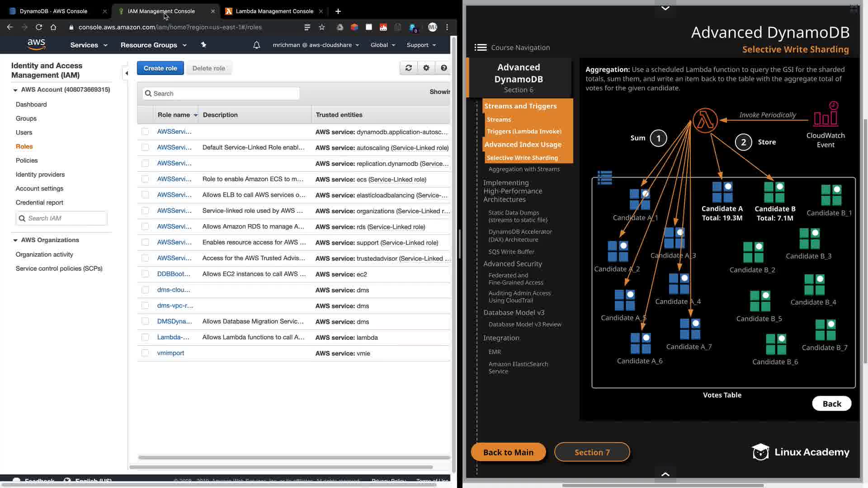Open the Global region dropdown
The width and height of the screenshot is (868, 488).
[382, 45]
